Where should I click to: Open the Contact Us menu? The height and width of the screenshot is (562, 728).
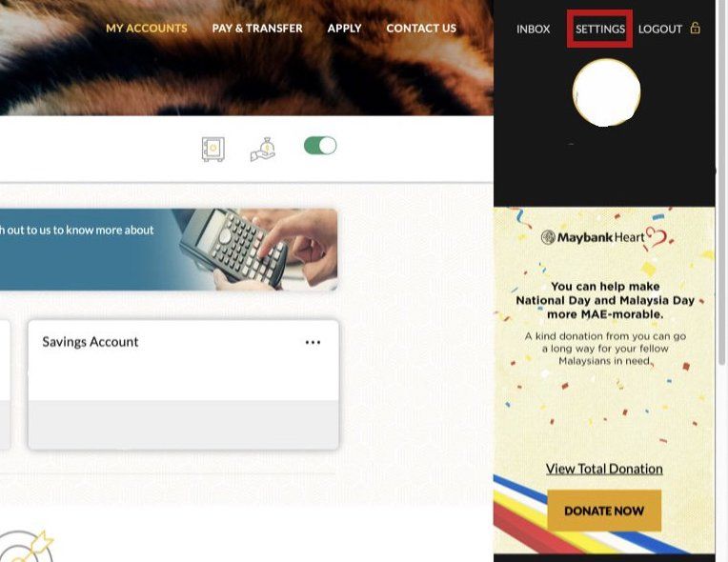tap(421, 29)
